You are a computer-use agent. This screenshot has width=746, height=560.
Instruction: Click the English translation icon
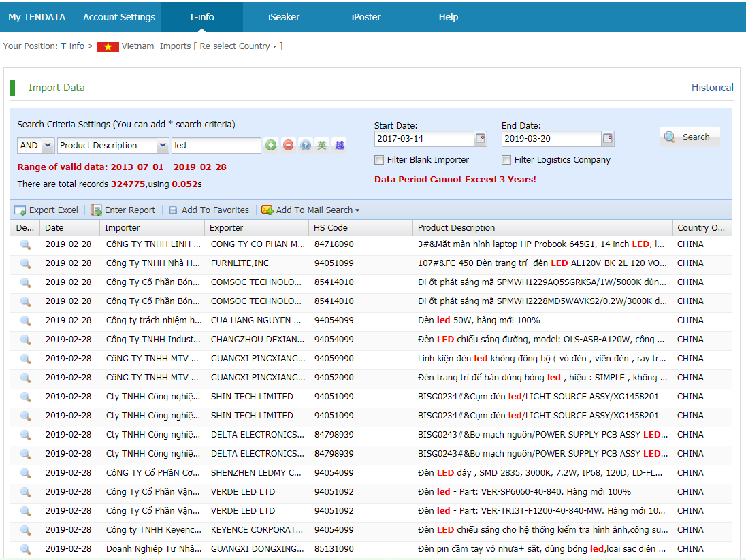tap(322, 145)
